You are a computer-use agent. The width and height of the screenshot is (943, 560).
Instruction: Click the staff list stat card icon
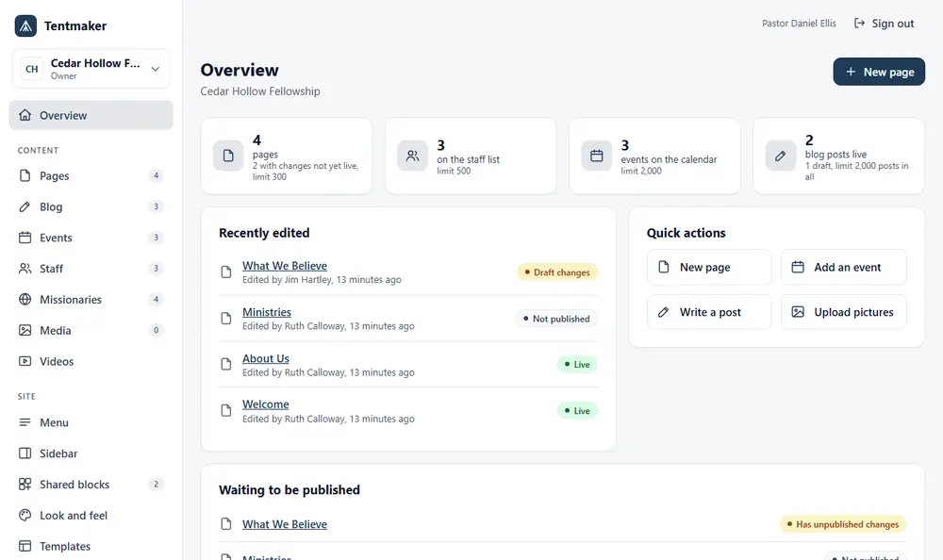pos(413,156)
